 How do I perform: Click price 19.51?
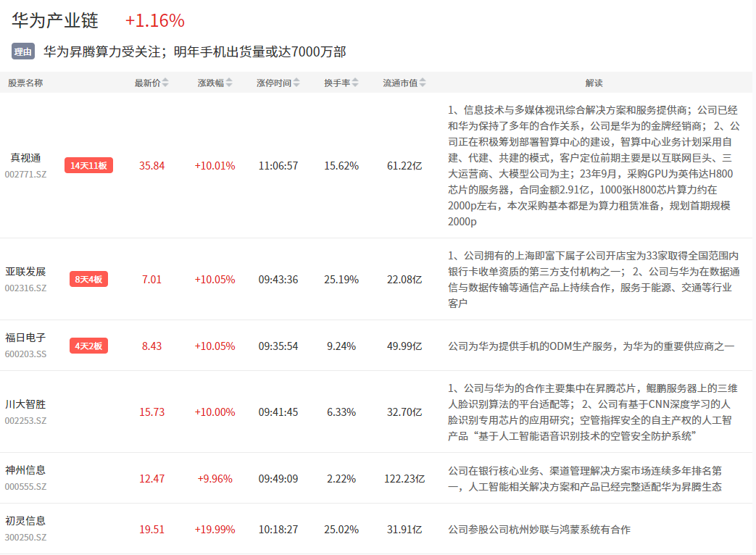[x=152, y=529]
